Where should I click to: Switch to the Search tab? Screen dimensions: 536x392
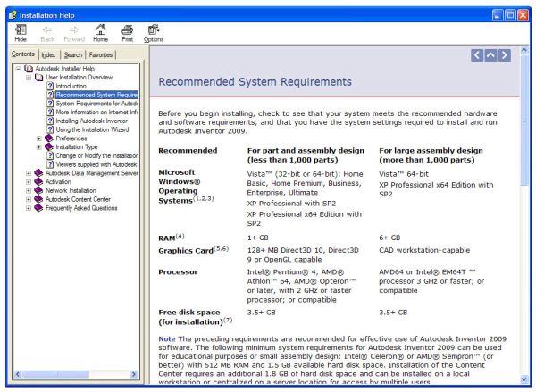pyautogui.click(x=73, y=55)
